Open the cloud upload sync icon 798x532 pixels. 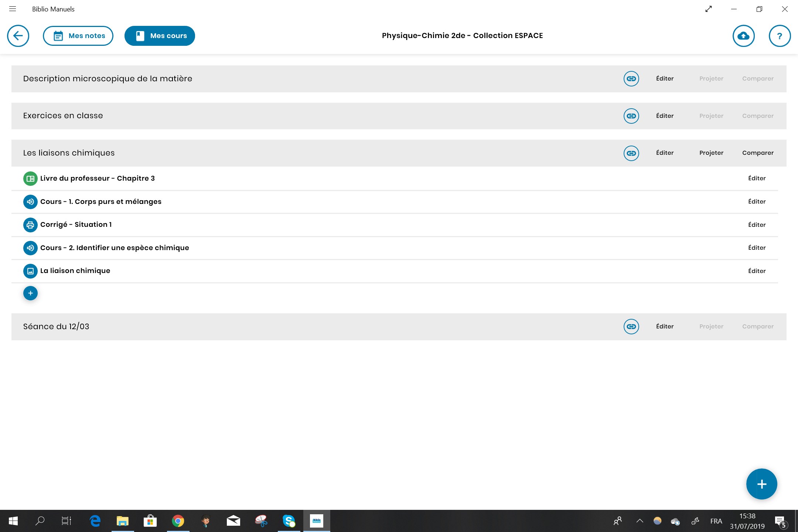(x=743, y=36)
